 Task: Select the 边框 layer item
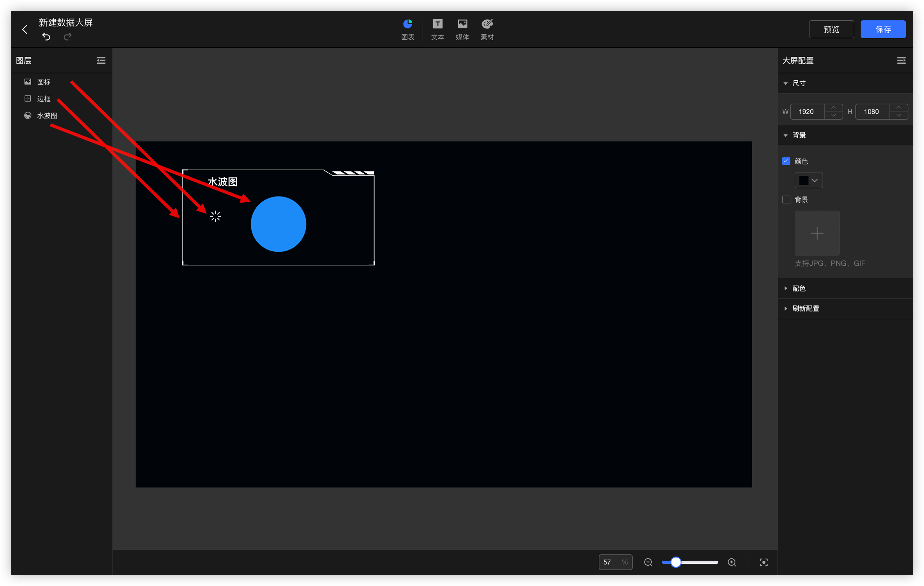(44, 99)
